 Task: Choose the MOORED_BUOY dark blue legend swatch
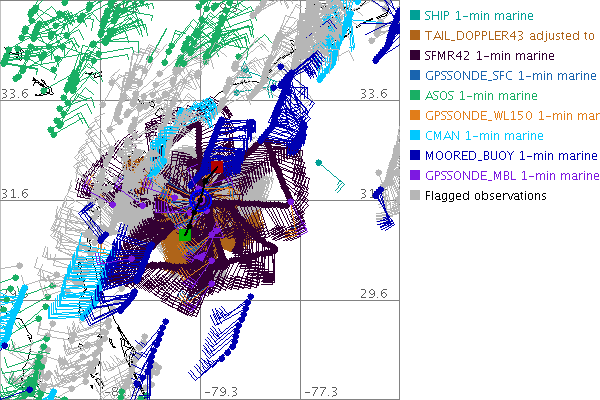coord(414,155)
